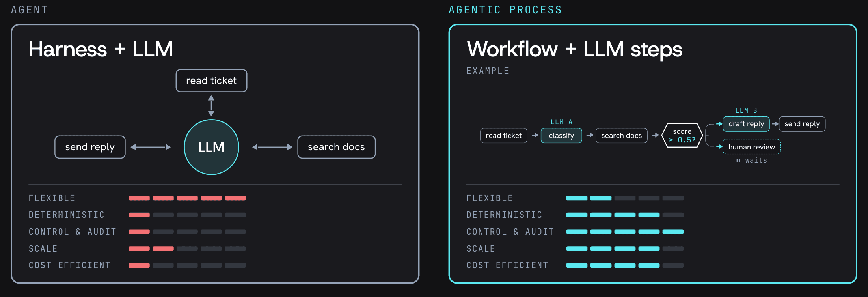Select the dashed human review box
This screenshot has height=297, width=868.
coord(751,147)
